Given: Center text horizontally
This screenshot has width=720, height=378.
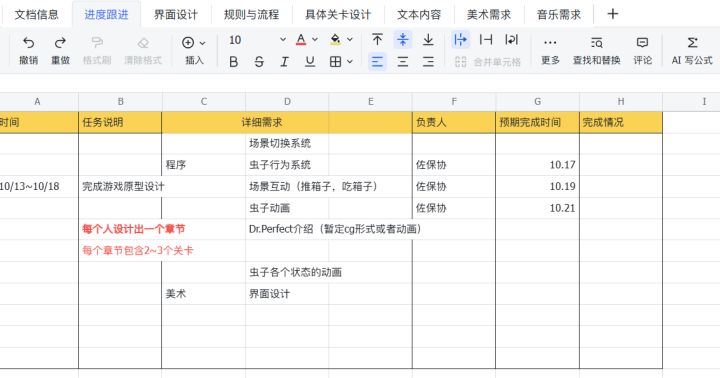Looking at the screenshot, I should (x=403, y=62).
